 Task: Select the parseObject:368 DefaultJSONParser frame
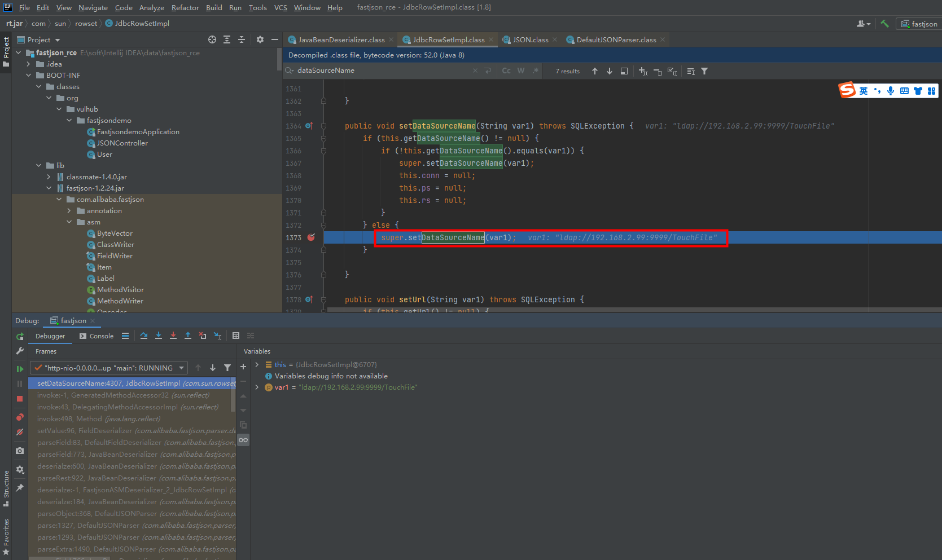pos(132,514)
